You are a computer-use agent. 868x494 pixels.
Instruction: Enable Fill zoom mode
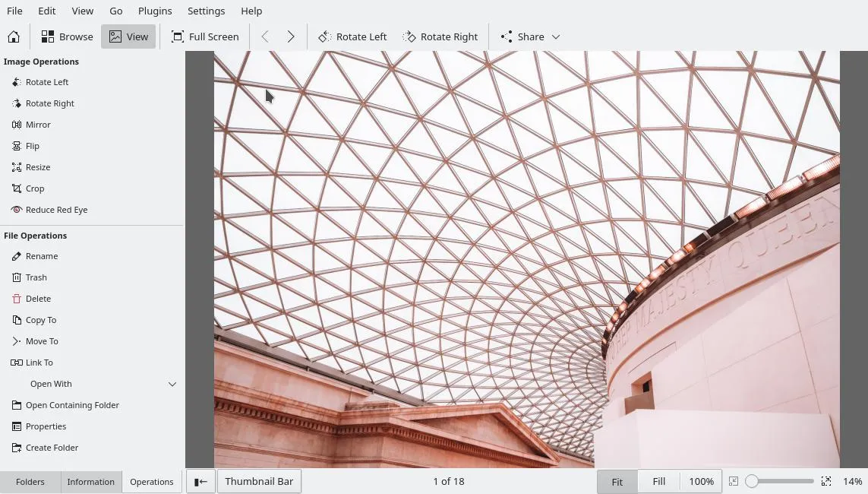(x=658, y=482)
